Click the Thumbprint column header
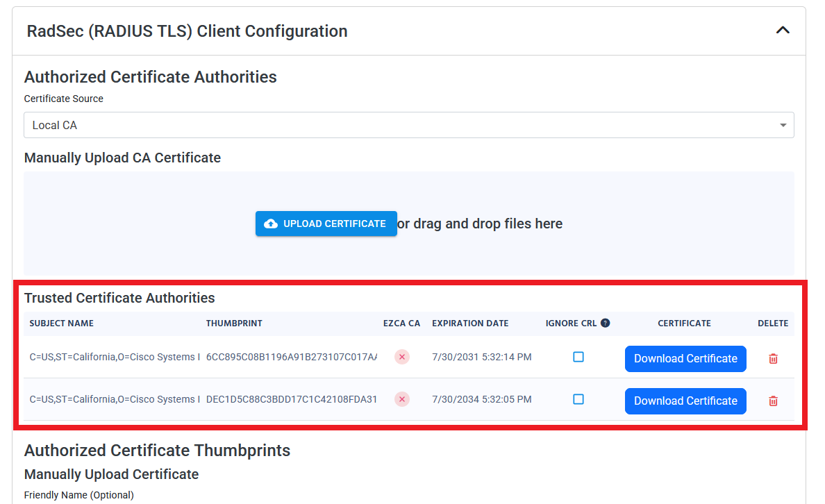Image resolution: width=825 pixels, height=504 pixels. coord(234,324)
